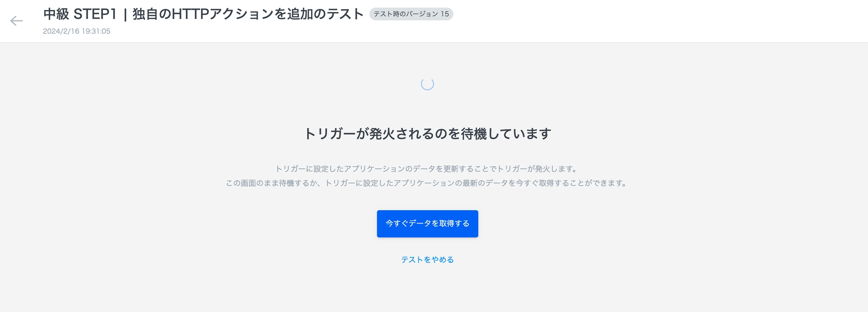Click the word STEP1 in the page title
Viewport: 868px width, 312px height.
(x=95, y=14)
